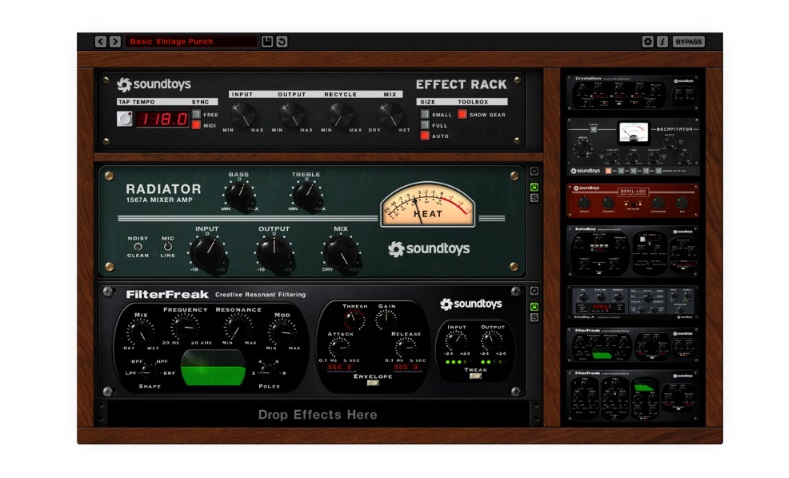The height and width of the screenshot is (478, 789).
Task: Toggle the SHOW GEAR toolbox option
Action: coord(462,114)
